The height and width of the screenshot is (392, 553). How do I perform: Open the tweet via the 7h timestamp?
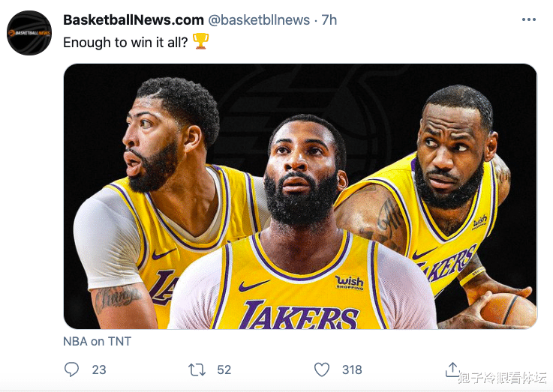pos(329,20)
